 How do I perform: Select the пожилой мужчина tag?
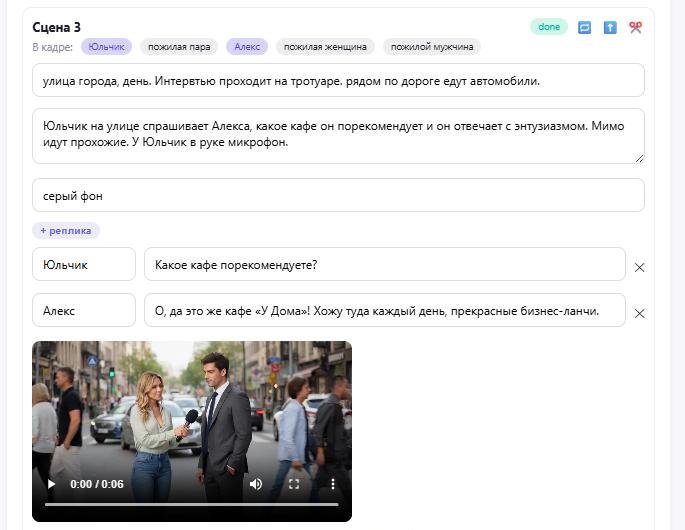click(432, 47)
